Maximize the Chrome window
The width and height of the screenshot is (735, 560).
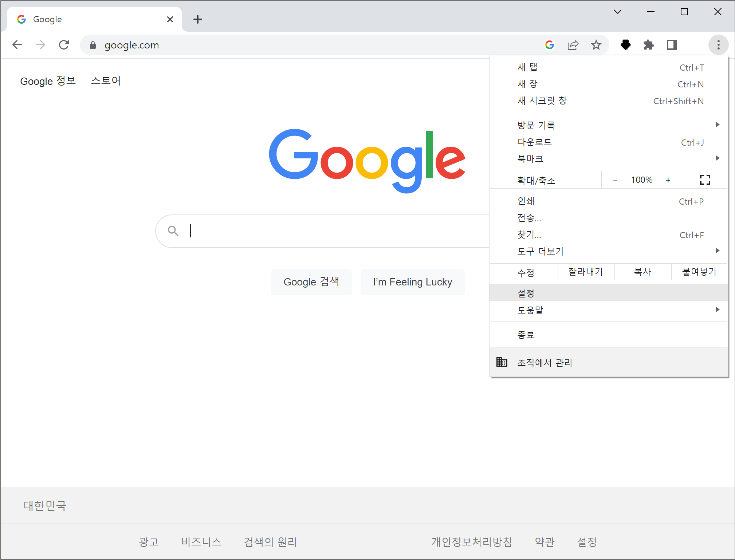click(x=684, y=12)
